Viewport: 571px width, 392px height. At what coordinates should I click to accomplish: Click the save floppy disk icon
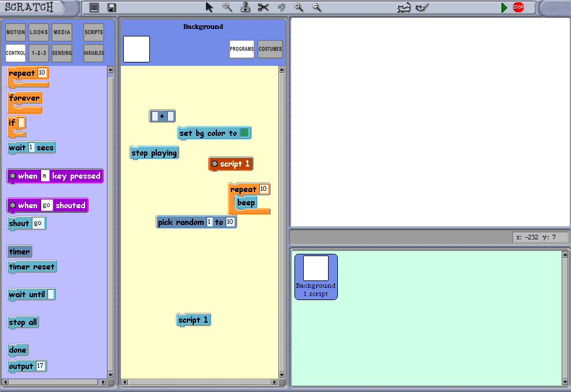pos(112,8)
